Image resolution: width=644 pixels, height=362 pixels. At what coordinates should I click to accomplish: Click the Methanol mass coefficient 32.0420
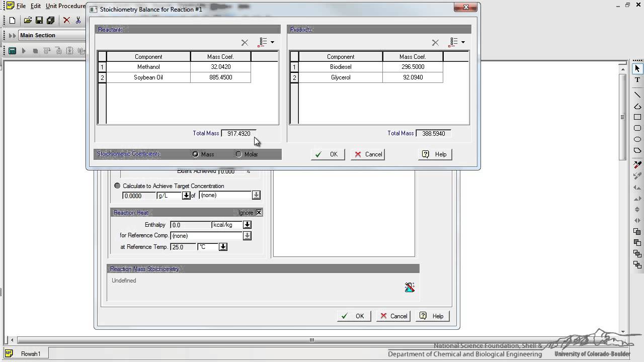tap(220, 67)
